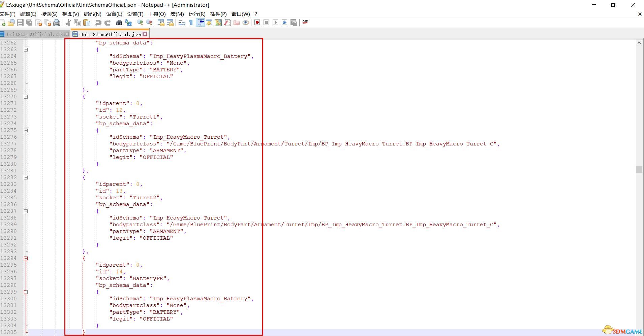Toggle the indent guide toolbar button
Viewport: 644px width, 336px height.
[200, 23]
